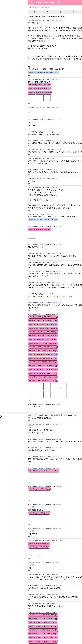Viewport: 82px width, 644px height.
Task: Open the ibb.co link ending 1760851458-59.jpg
Action: [43, 328]
